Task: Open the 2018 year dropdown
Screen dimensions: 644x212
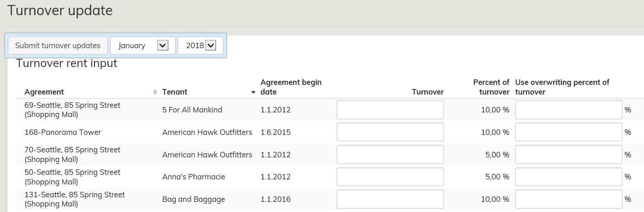Action: (x=200, y=45)
